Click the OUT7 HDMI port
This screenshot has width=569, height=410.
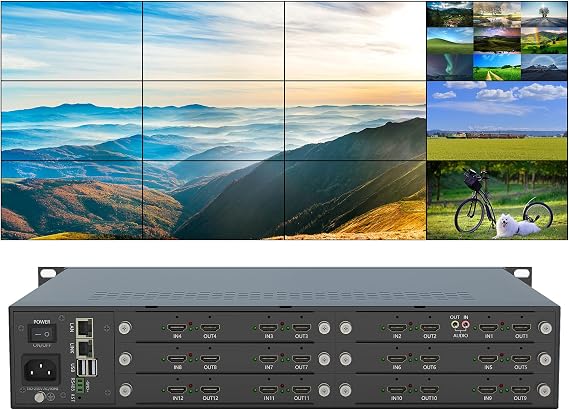coord(302,359)
